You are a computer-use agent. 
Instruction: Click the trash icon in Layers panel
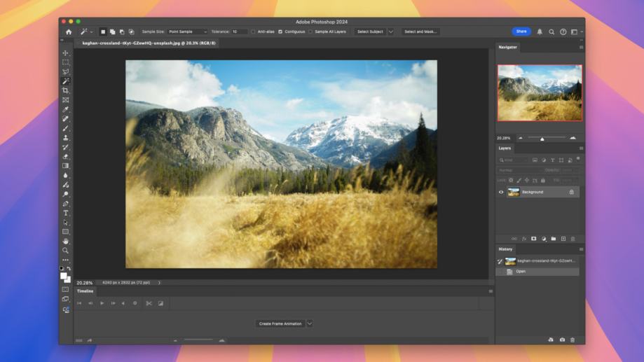coord(573,239)
